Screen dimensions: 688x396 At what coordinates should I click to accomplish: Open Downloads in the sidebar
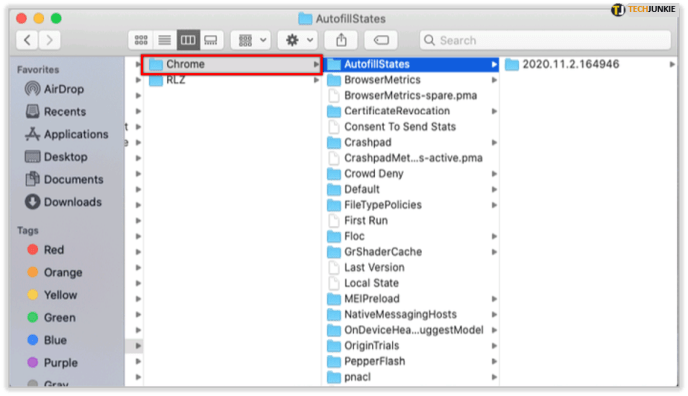(63, 202)
